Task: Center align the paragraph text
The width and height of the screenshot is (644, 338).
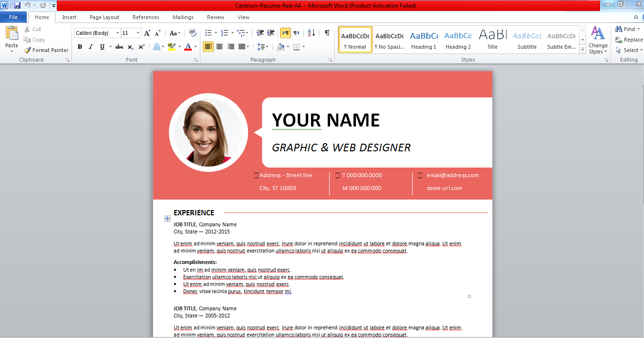Action: click(219, 47)
